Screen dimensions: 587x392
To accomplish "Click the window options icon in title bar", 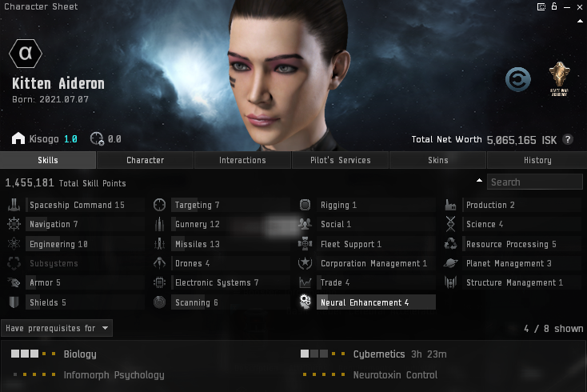I will click(x=541, y=6).
